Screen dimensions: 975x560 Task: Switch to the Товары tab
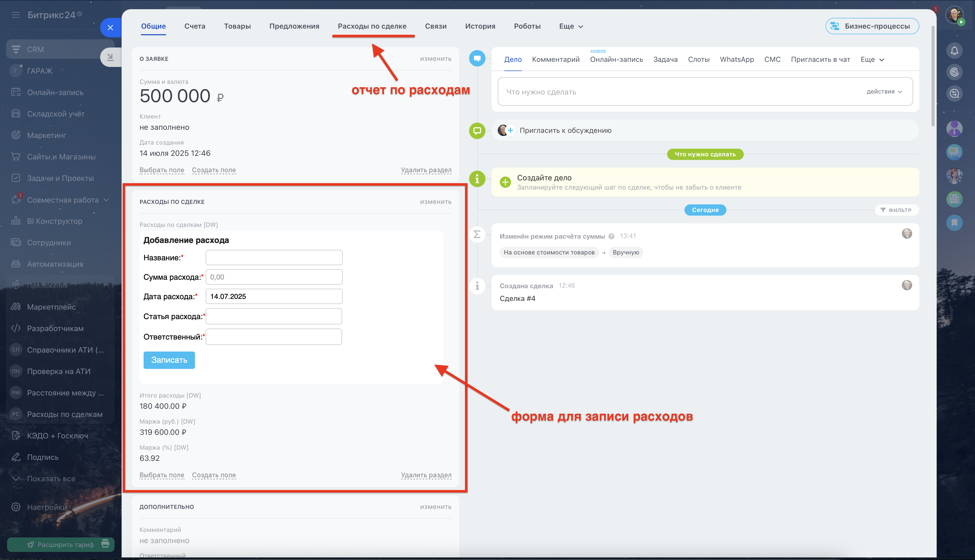click(x=237, y=26)
